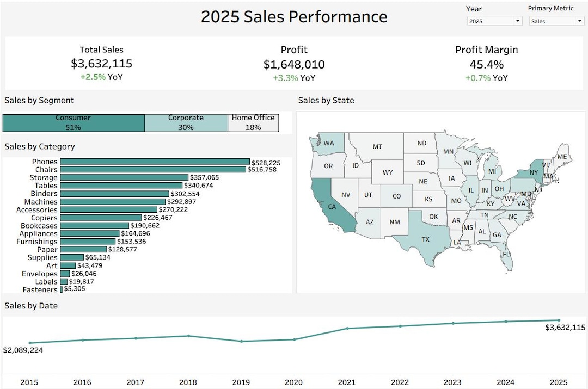Select the 2015 data point on the trend line
The height and width of the screenshot is (389, 588).
click(x=30, y=343)
